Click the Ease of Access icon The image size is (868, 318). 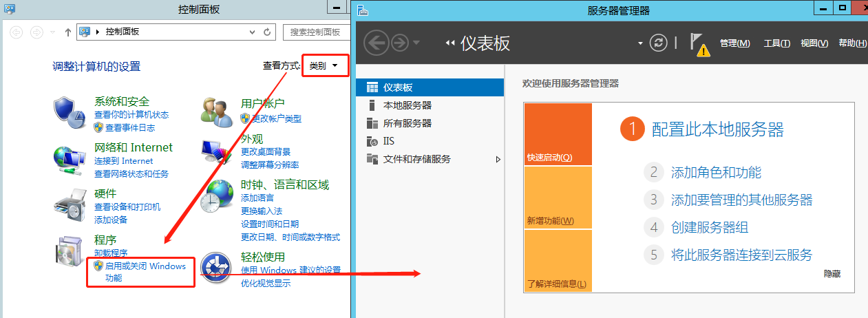point(216,268)
